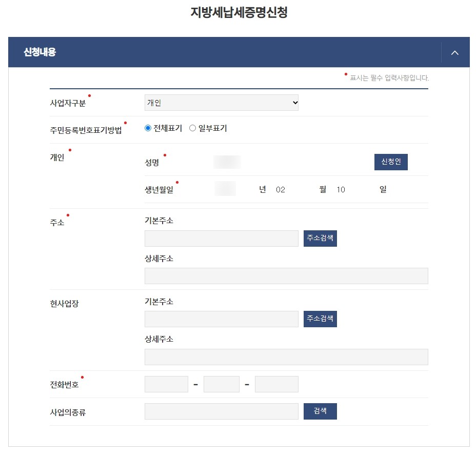
Task: Click the 주소 상세주소 input field
Action: click(286, 276)
